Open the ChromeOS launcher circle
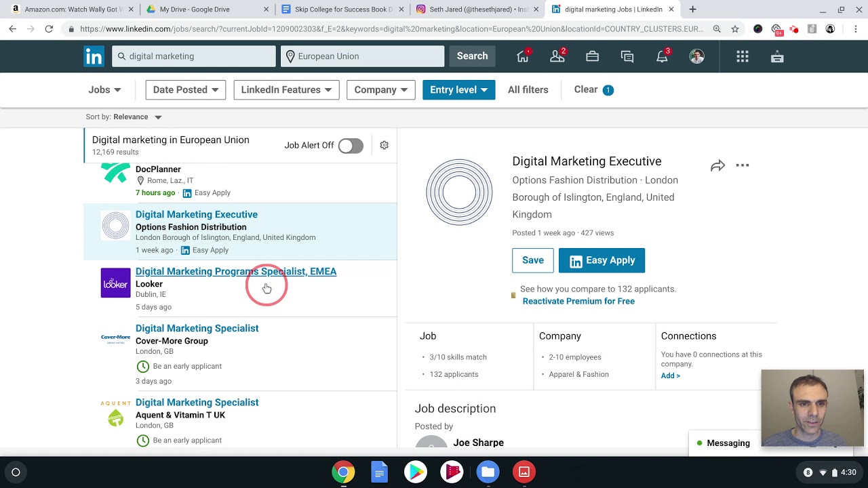 (16, 472)
